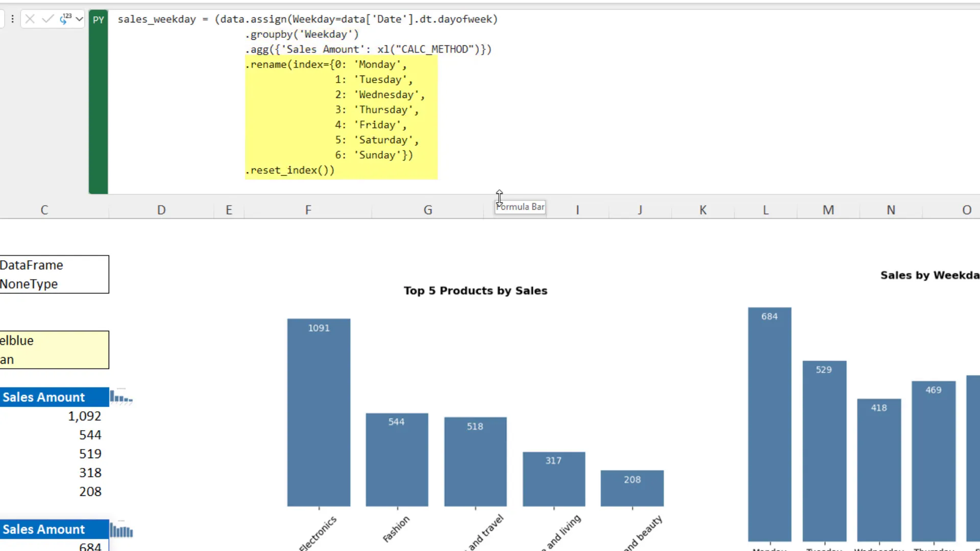The image size is (980, 551).
Task: Click the sparkline beside the first Sales Amount header
Action: pos(120,397)
